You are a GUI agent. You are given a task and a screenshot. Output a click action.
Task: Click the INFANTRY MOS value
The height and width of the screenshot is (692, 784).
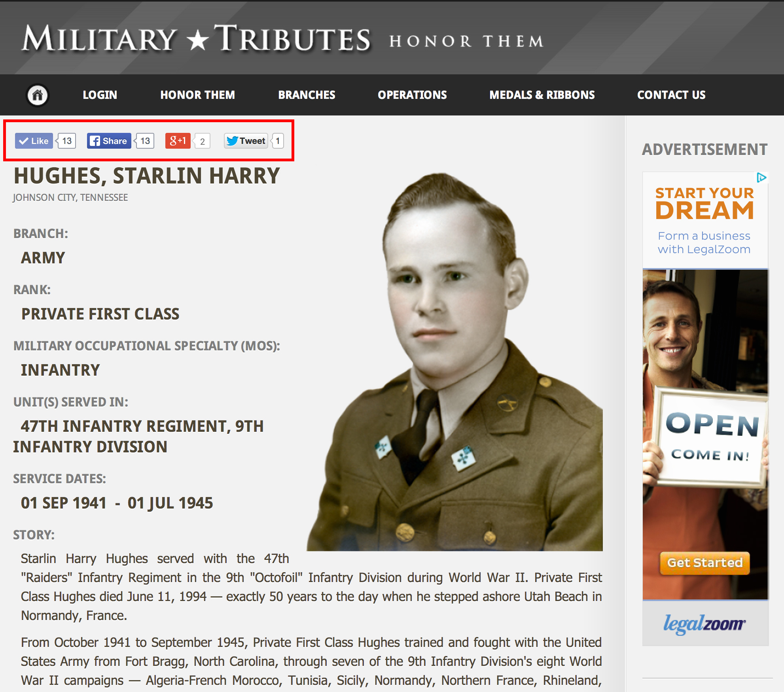(x=60, y=370)
